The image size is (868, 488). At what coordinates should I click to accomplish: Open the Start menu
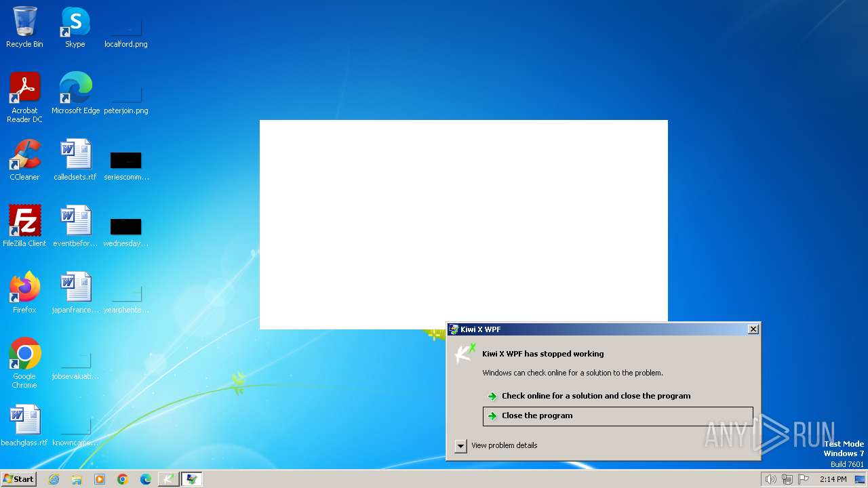pos(18,479)
